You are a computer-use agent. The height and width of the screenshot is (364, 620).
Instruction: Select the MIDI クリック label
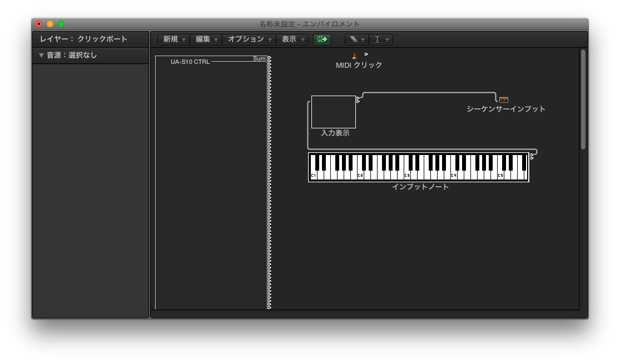pos(359,65)
